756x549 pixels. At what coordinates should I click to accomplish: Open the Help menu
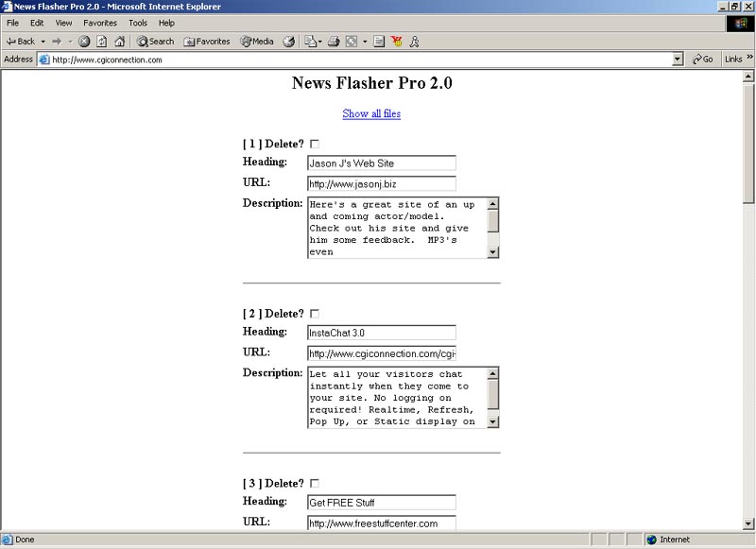click(x=166, y=23)
